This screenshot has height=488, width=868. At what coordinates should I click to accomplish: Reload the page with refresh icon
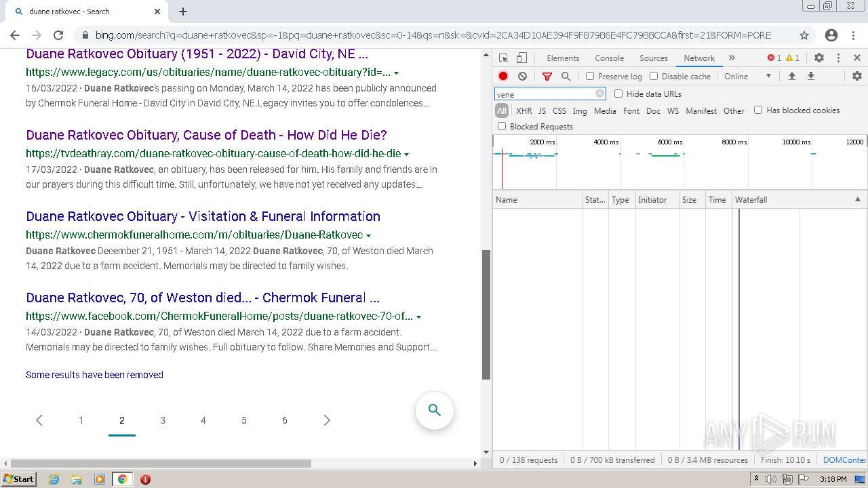pos(58,35)
